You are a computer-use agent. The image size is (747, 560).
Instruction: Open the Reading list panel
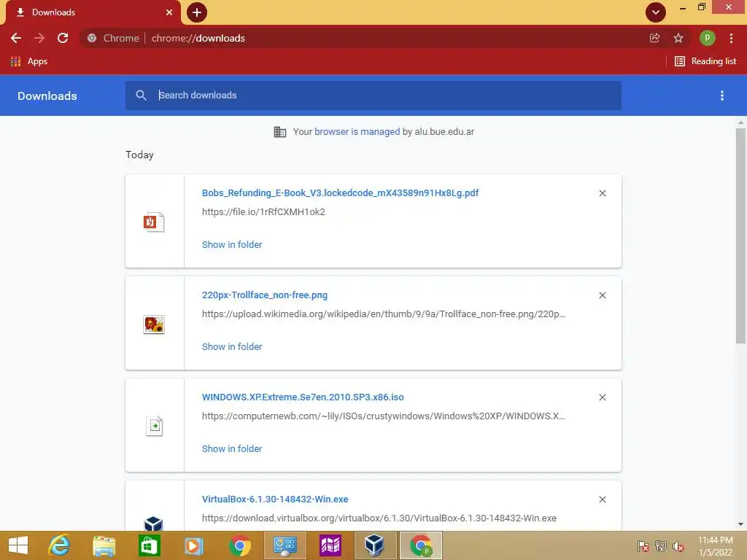point(705,61)
